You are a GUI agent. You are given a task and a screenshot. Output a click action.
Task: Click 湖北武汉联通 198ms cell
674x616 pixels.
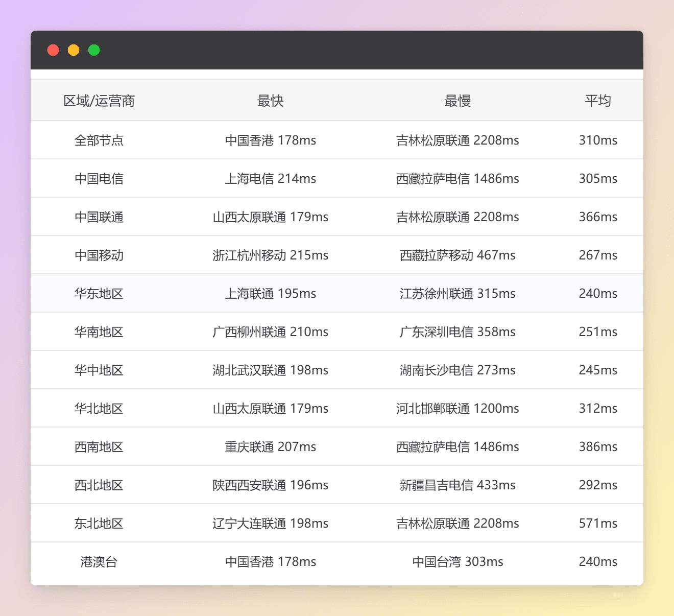pyautogui.click(x=271, y=370)
